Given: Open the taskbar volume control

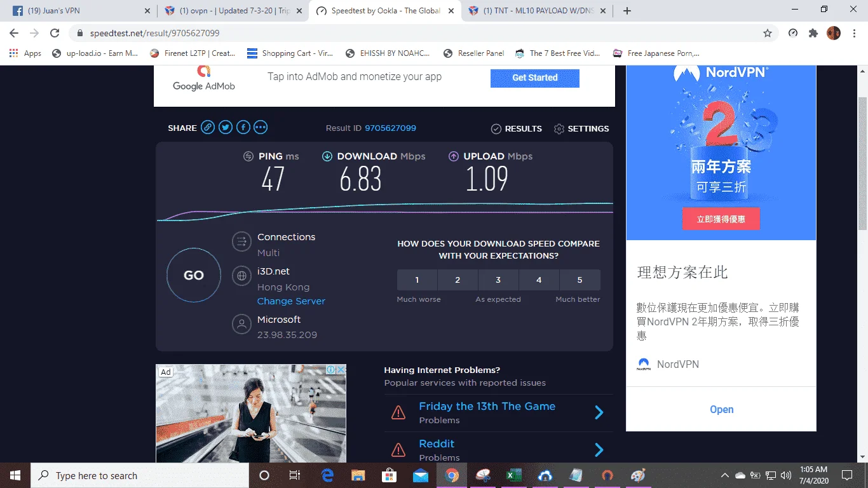Looking at the screenshot, I should point(786,475).
